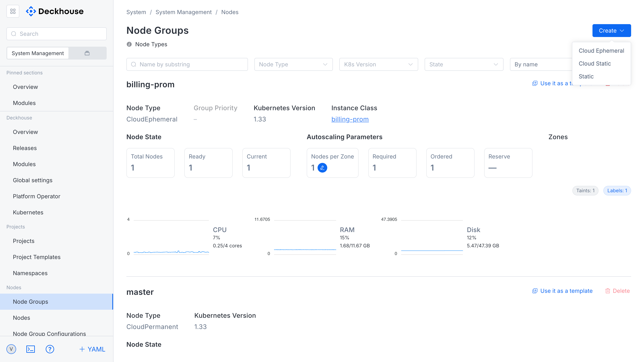Open the By name sort dropdown
The height and width of the screenshot is (362, 644).
coord(541,64)
